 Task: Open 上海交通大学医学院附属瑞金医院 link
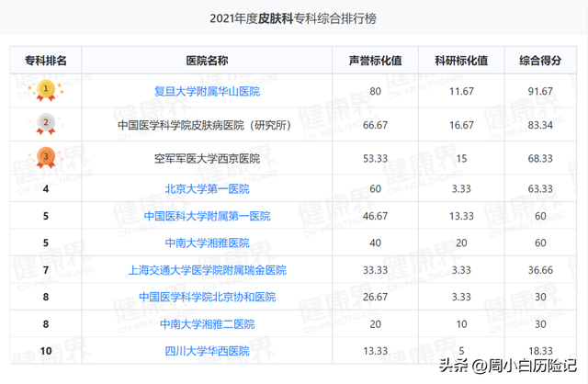pos(207,270)
